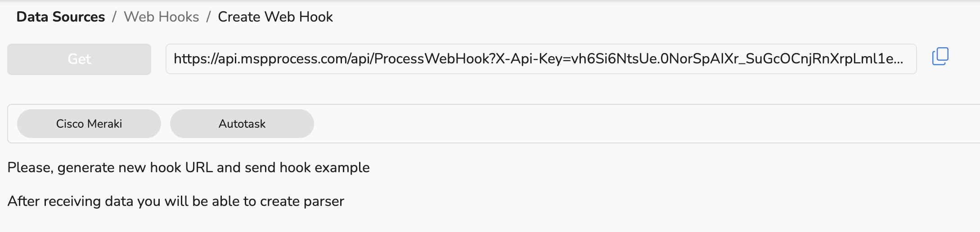Pick Cisco Meraki hook preset pill
Image resolution: width=980 pixels, height=232 pixels.
point(89,124)
